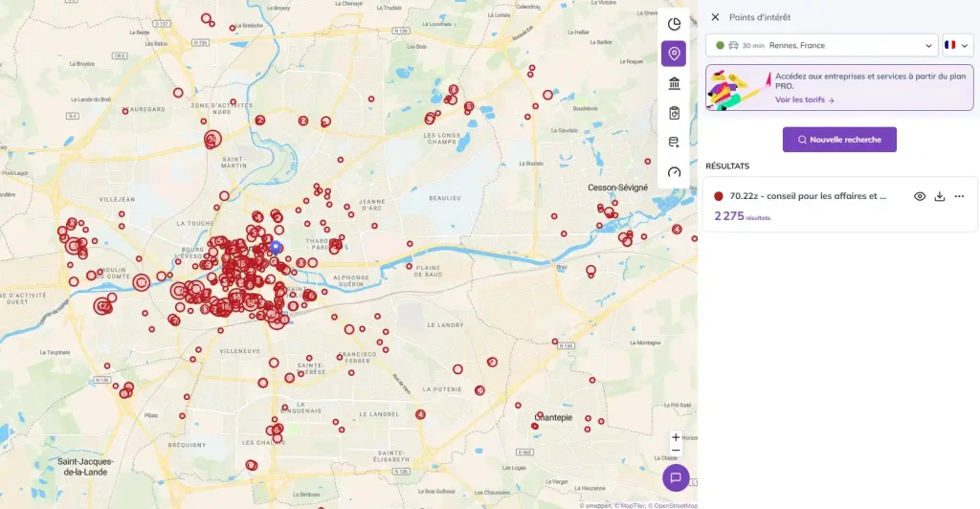Click the Saint-Jacques-de-la-Lande map label
This screenshot has width=980, height=509.
(85, 467)
